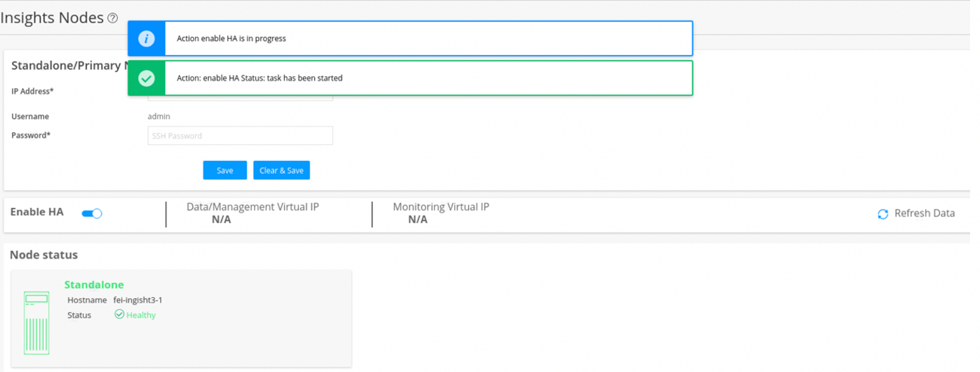980x372 pixels.
Task: Click the blue info notification icon
Action: click(x=146, y=38)
